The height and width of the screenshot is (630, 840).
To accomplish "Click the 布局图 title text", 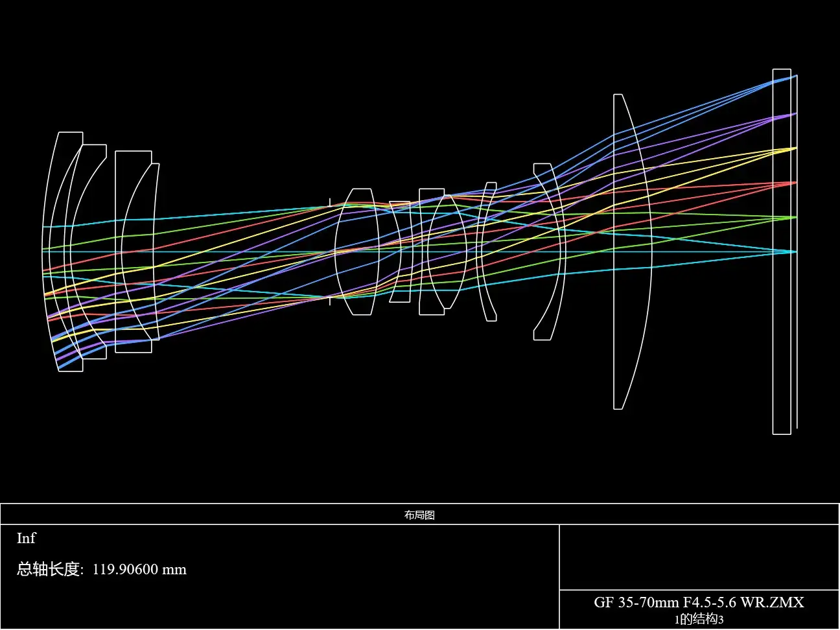I will (x=419, y=515).
